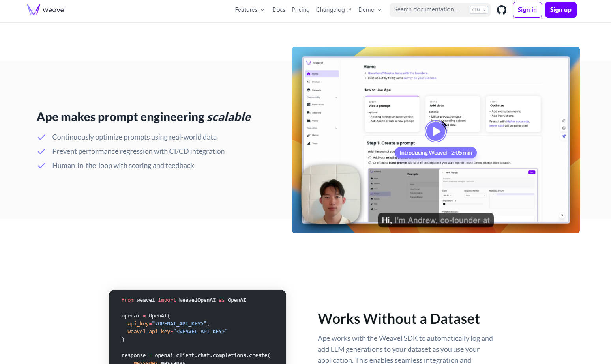Click 'Continuously optimize prompts using real-world data' text
611x364 pixels.
click(134, 137)
